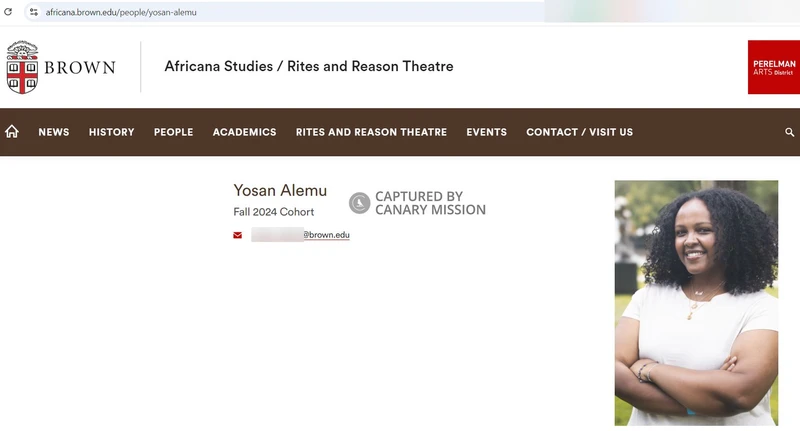Reload the page with the refresh icon
Image resolution: width=800 pixels, height=431 pixels.
pos(10,12)
